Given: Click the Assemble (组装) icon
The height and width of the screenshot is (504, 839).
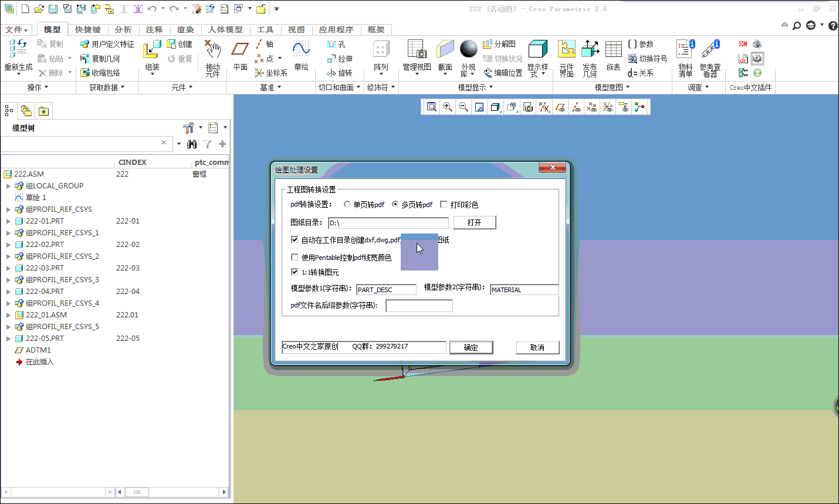Looking at the screenshot, I should click(152, 50).
